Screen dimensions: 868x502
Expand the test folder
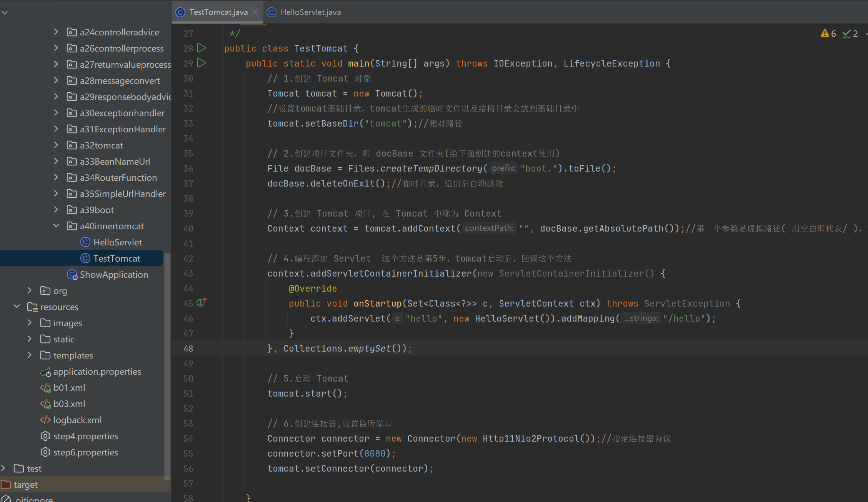(x=3, y=468)
